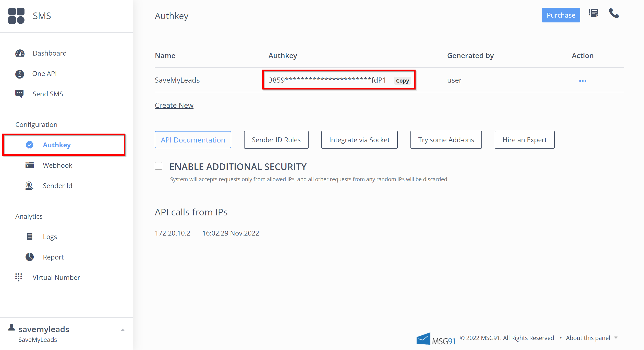Click the Name column header
This screenshot has width=644, height=350.
point(165,56)
